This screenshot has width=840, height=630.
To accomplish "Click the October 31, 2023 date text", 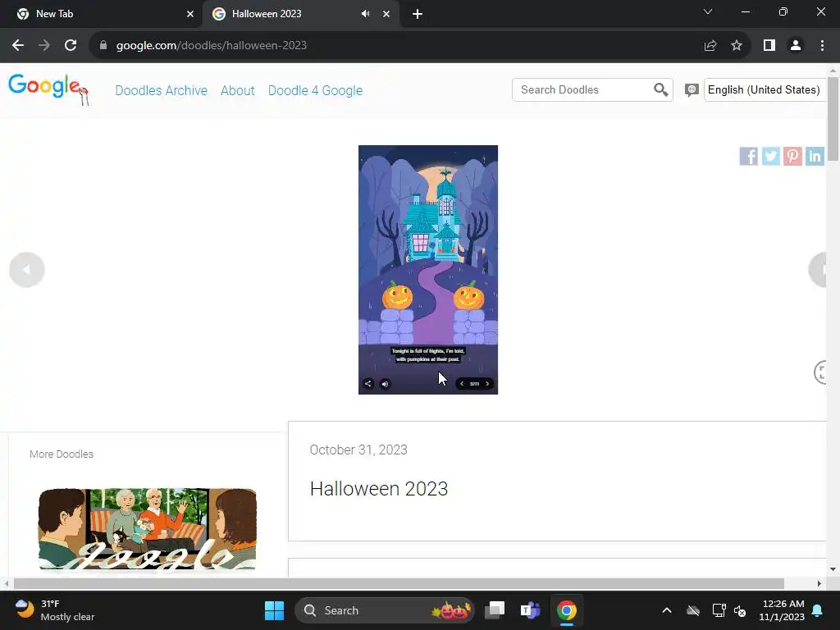I will click(x=358, y=450).
